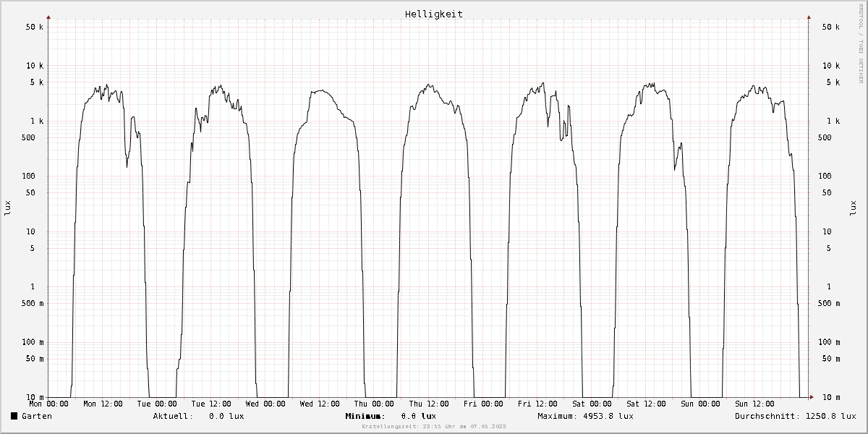Click the 'Sun 12:00' time axis label
Screen dimensions: 868x434
click(754, 404)
